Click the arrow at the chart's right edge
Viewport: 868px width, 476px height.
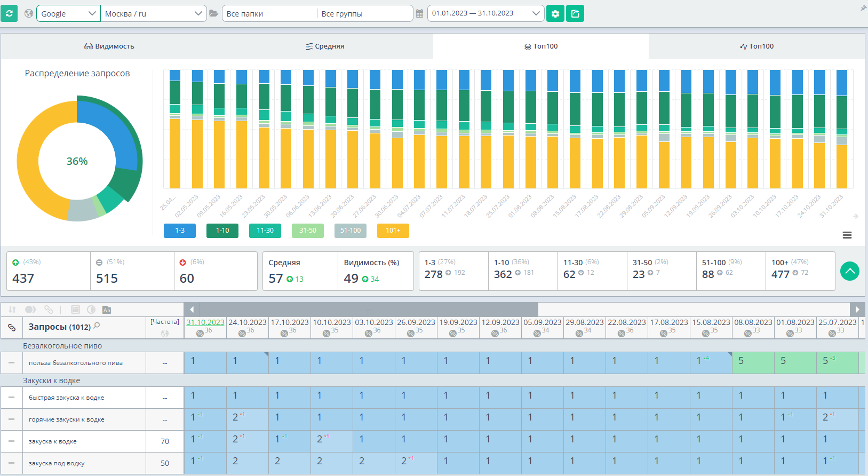point(856,216)
